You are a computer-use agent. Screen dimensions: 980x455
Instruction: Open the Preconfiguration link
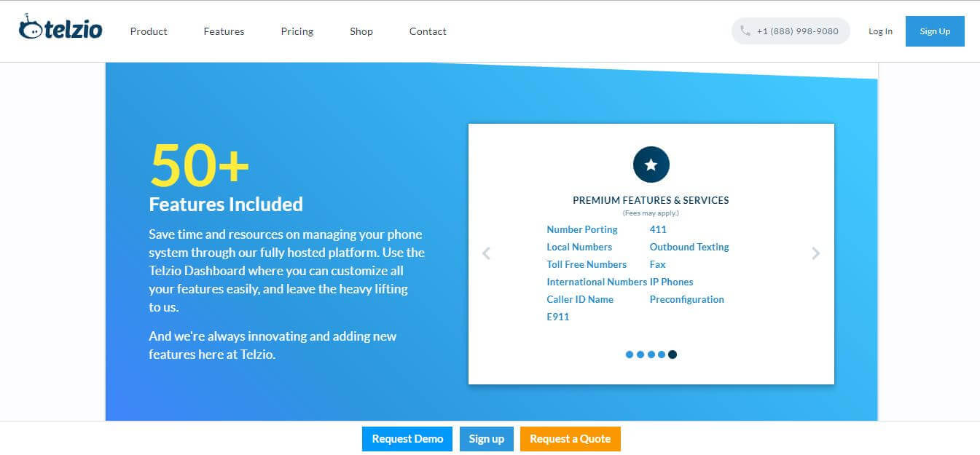[687, 299]
